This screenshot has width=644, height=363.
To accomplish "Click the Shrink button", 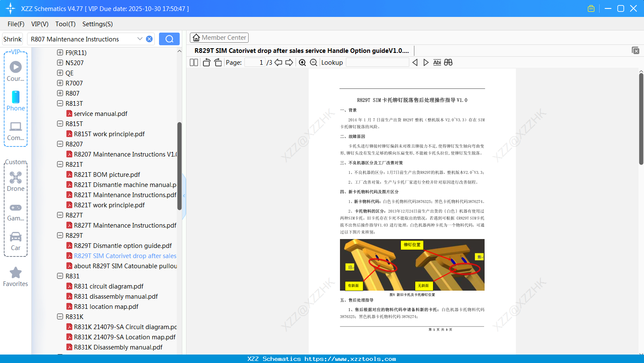I will click(12, 39).
